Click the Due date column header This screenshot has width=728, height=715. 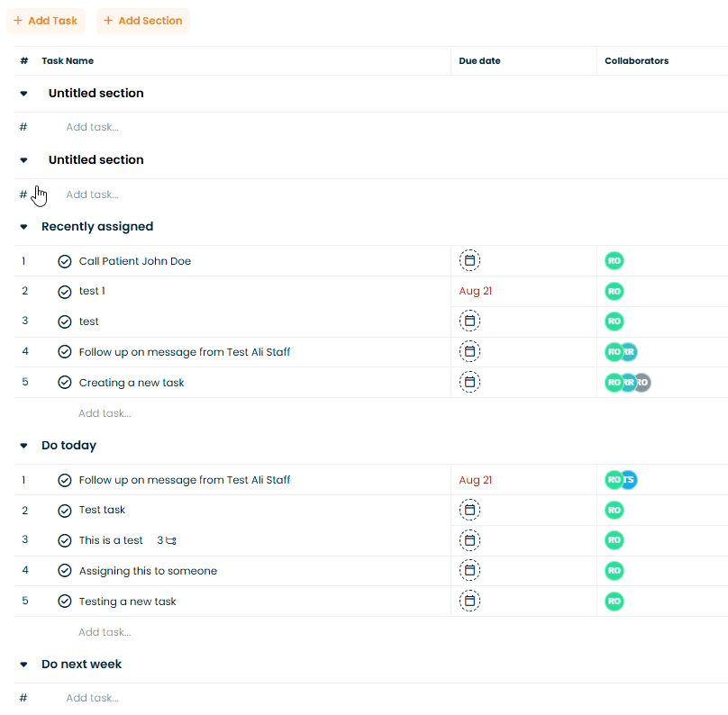(479, 60)
